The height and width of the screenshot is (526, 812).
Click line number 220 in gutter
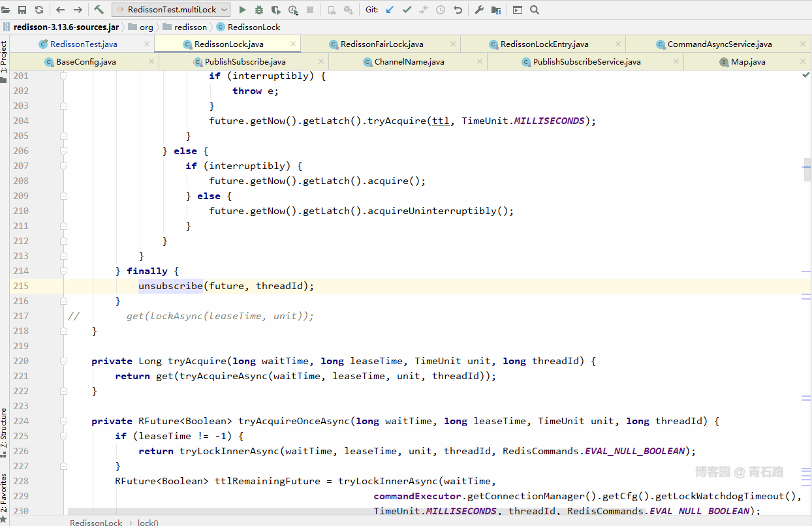click(x=21, y=361)
